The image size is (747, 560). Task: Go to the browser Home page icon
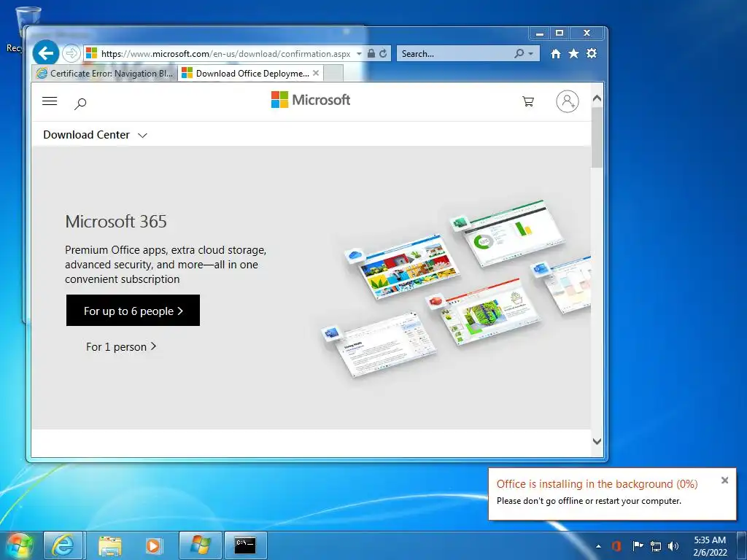pyautogui.click(x=555, y=54)
